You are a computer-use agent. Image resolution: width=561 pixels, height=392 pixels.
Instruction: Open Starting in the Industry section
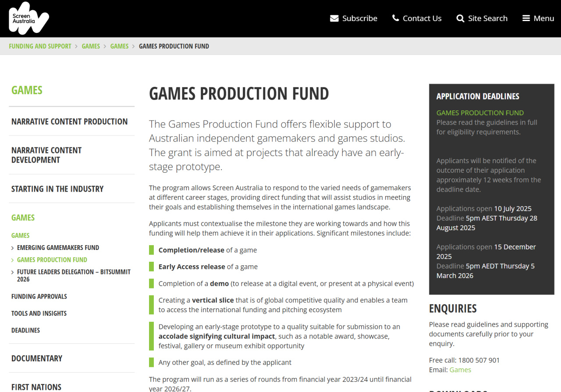coord(57,189)
